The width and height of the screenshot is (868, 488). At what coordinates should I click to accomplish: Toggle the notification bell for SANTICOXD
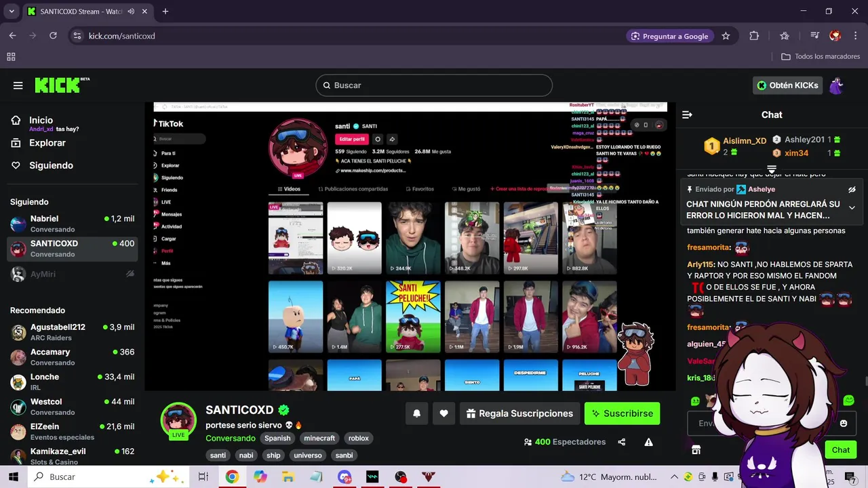tap(417, 413)
